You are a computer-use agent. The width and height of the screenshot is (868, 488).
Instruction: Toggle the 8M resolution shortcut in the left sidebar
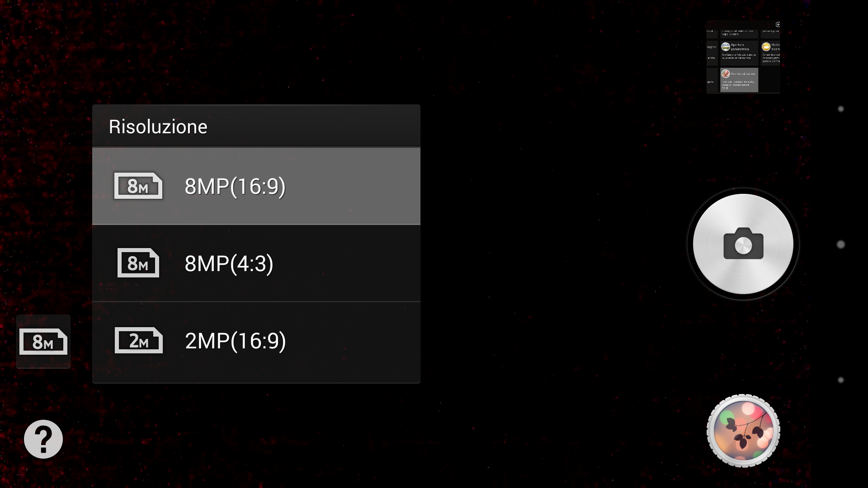(43, 342)
